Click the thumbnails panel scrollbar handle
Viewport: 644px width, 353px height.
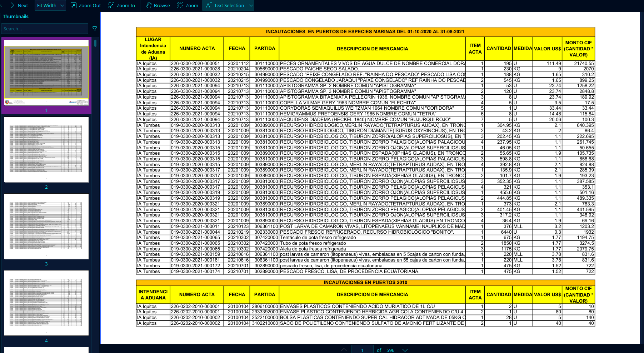pyautogui.click(x=95, y=43)
